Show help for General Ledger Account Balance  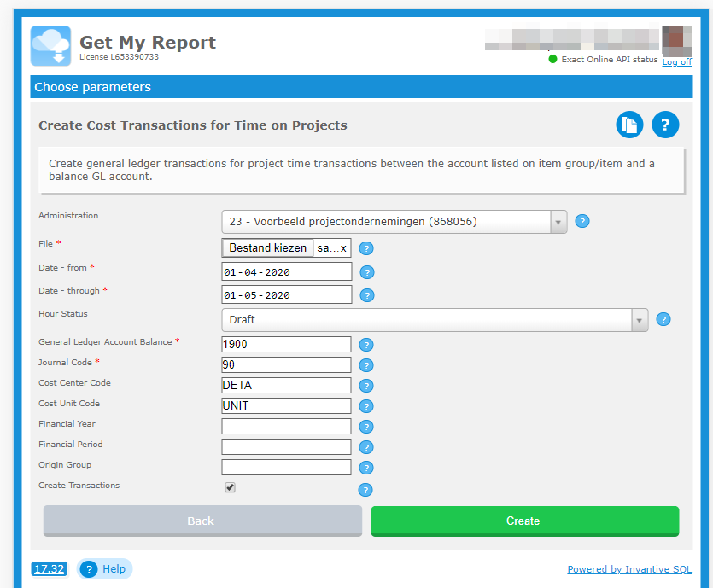(x=366, y=345)
